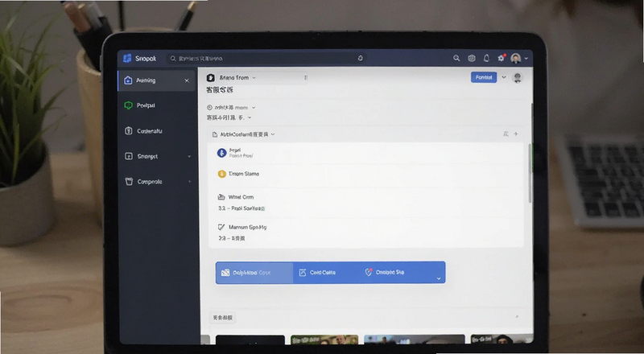Expand the Comperole sidebar arrow
The image size is (644, 354).
[x=190, y=182]
